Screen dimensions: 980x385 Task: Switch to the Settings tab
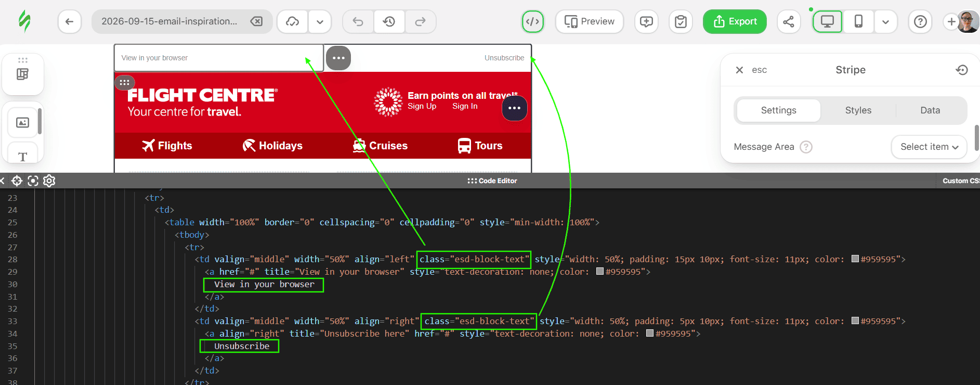pos(779,110)
